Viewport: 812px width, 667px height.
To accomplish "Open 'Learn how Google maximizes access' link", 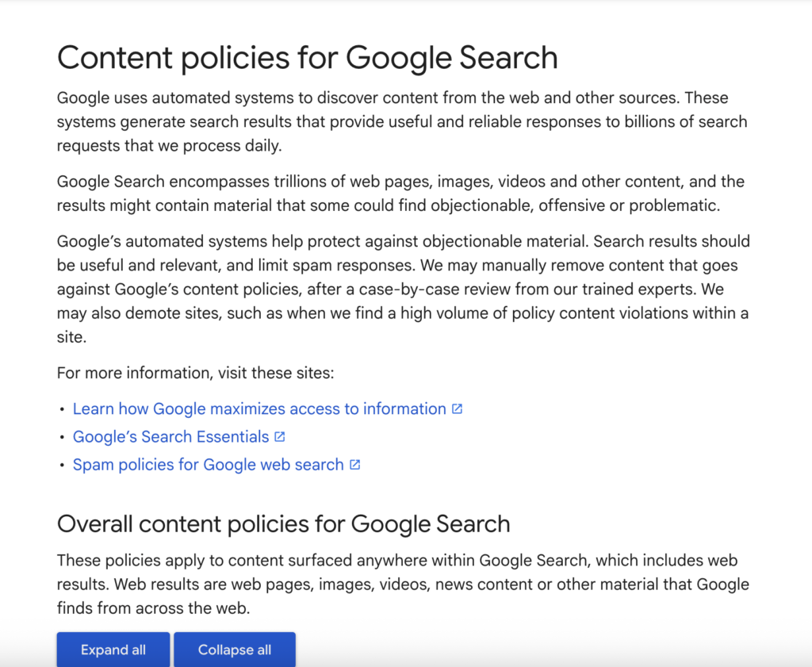I will pyautogui.click(x=259, y=409).
